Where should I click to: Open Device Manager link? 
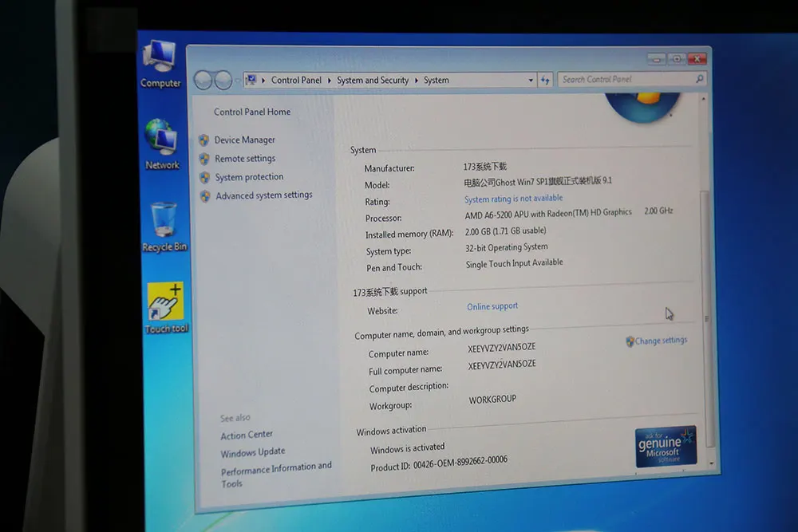244,140
